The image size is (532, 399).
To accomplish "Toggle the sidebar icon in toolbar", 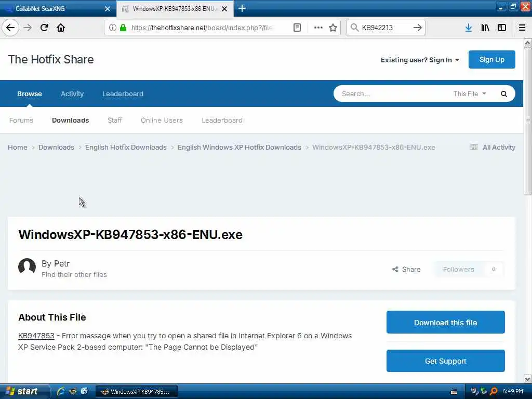I will 502,28.
